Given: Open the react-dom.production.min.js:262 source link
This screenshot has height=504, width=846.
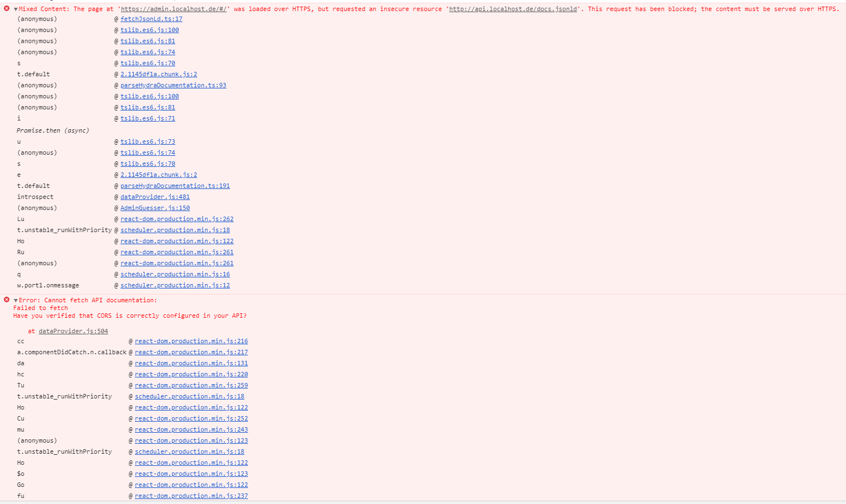Looking at the screenshot, I should tap(177, 219).
